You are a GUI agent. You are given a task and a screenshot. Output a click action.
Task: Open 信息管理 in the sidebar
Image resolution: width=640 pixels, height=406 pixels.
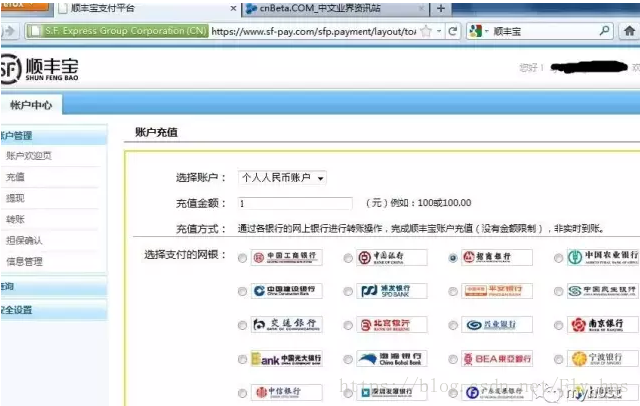pyautogui.click(x=24, y=262)
